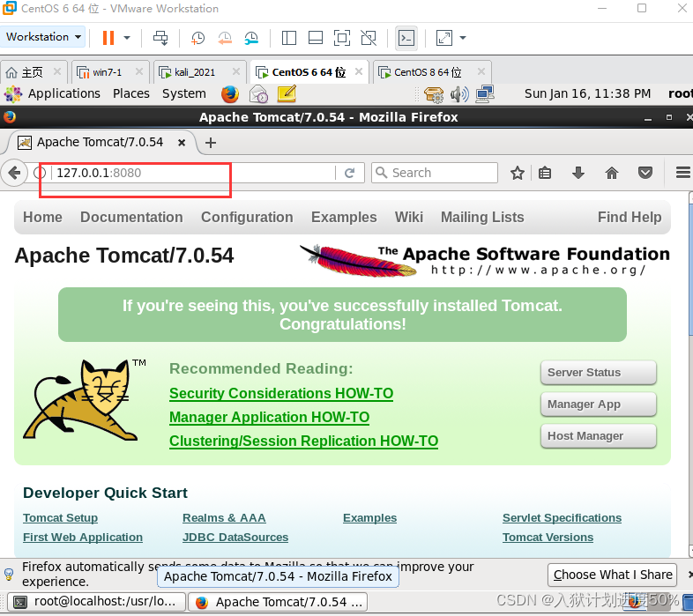This screenshot has height=616, width=693.
Task: Click the stretch guest display icon
Action: coord(444,38)
